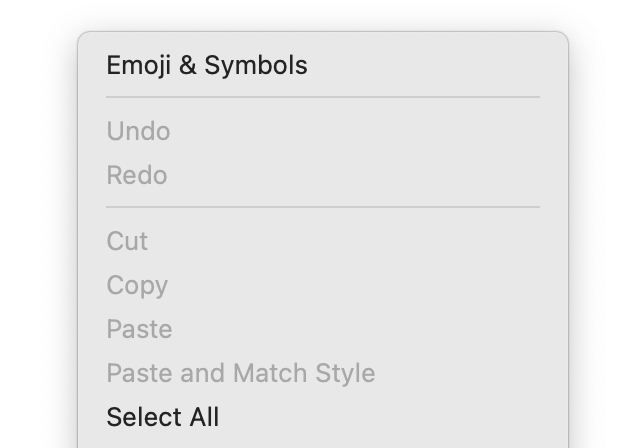Click the grayed-out Undo option
The image size is (638, 448).
click(x=139, y=131)
